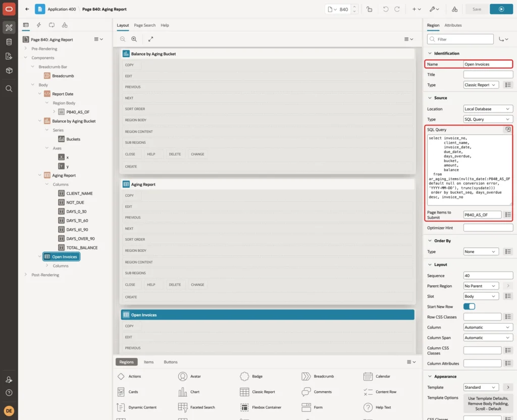This screenshot has width=517, height=420.
Task: Pick Calendar region from gallery
Action: [377, 377]
